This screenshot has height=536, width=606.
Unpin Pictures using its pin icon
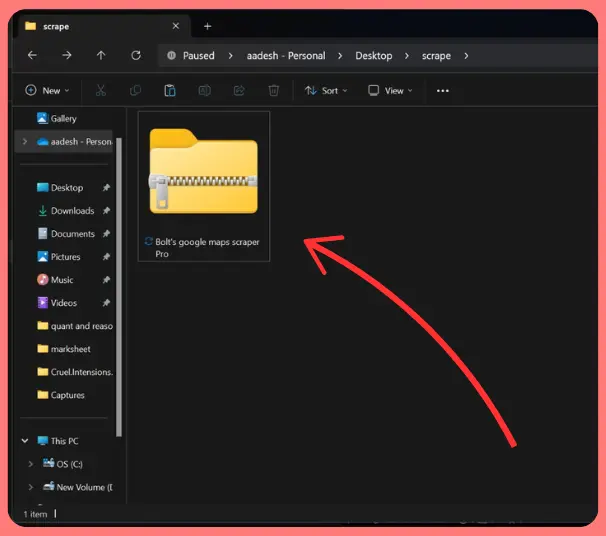pos(106,257)
